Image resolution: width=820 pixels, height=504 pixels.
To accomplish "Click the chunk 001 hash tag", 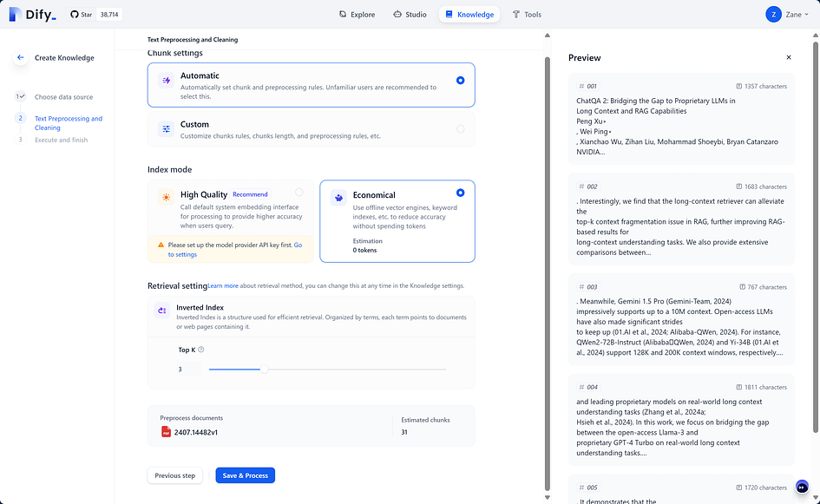I will (587, 86).
